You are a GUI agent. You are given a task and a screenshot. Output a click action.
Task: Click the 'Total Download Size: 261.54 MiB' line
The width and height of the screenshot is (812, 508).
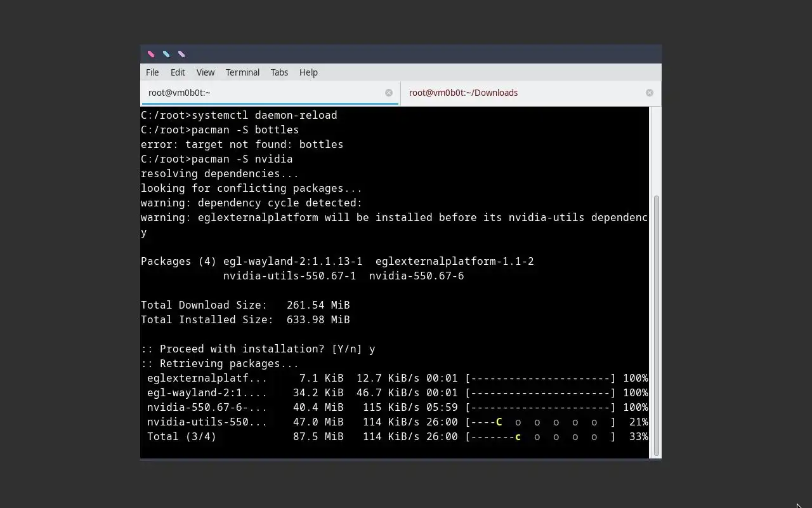(246, 305)
